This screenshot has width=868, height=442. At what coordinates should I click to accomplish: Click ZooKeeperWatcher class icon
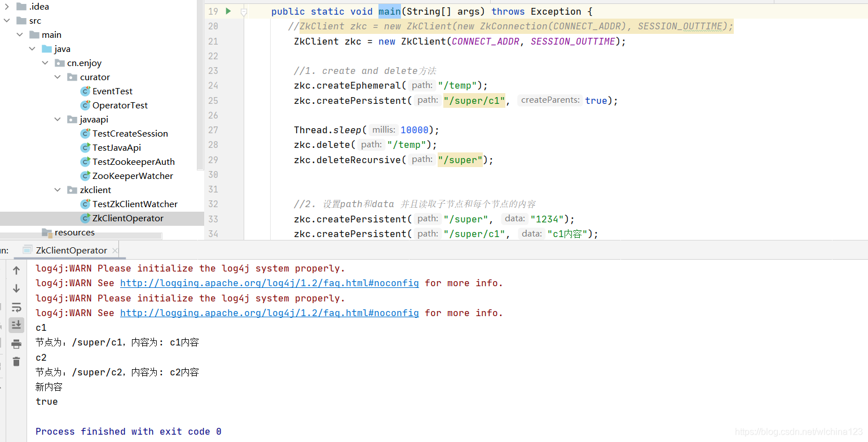point(85,176)
